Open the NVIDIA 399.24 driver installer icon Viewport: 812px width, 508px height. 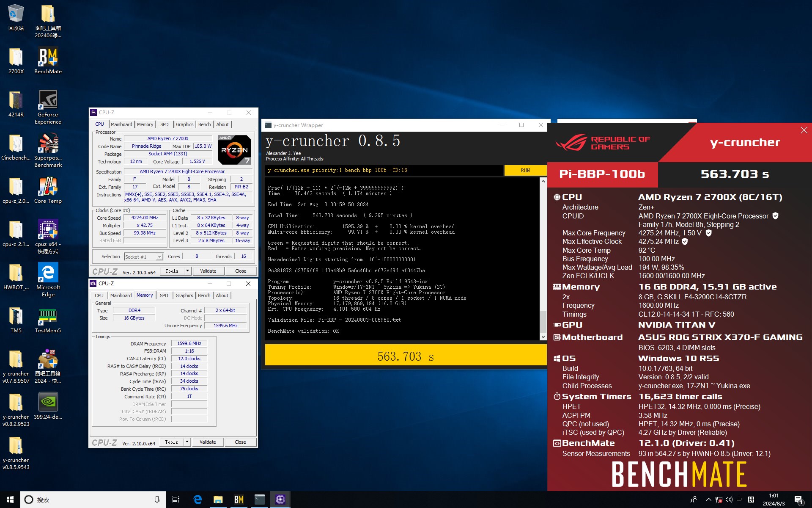click(48, 406)
